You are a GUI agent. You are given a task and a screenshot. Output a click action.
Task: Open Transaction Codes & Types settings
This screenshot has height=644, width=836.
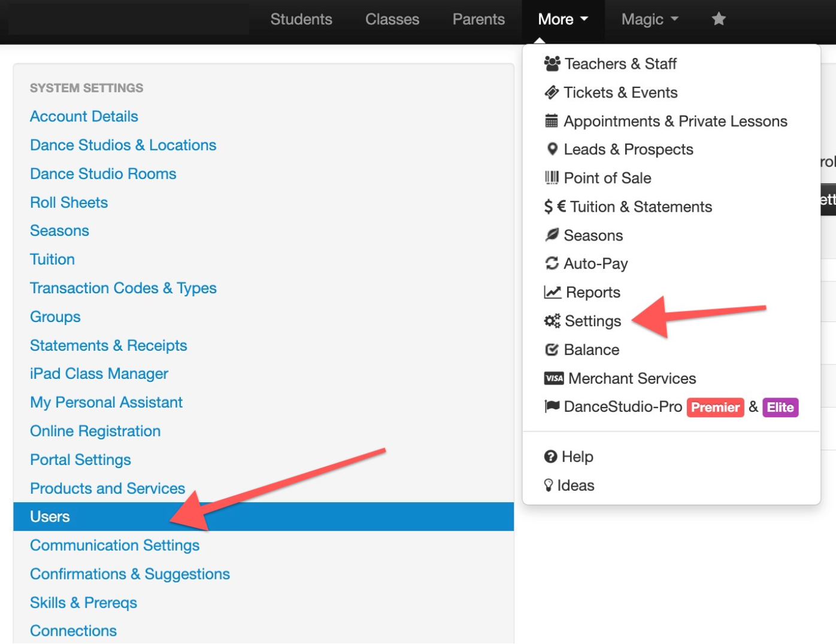[123, 288]
